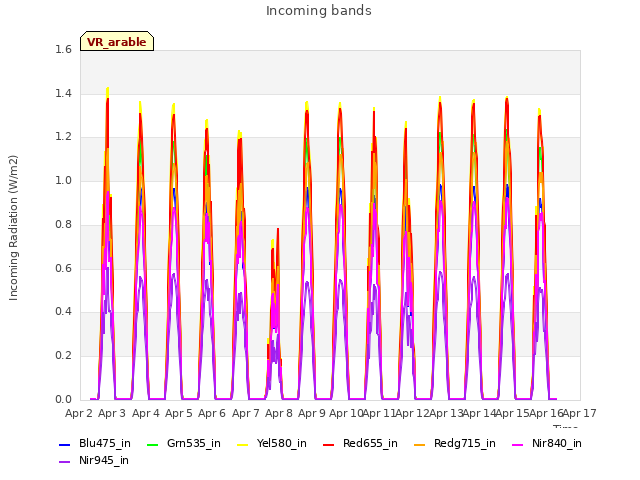Click the Apr 11 x-axis tick label

379,413
